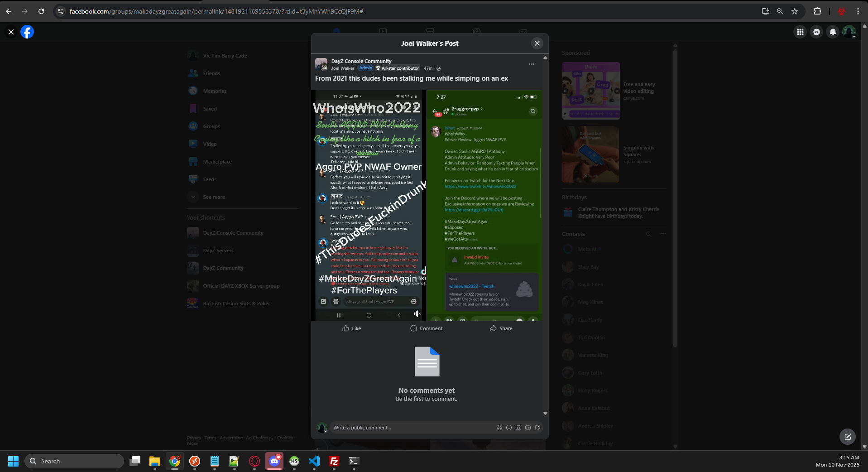
Task: Open Chrome's three-dot menu
Action: coord(858,11)
